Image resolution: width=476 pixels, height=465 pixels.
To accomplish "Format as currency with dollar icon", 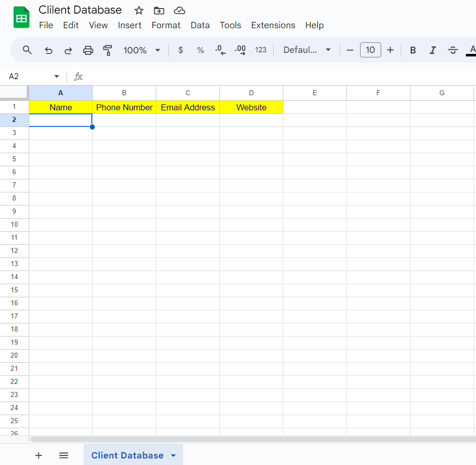I will (x=181, y=50).
